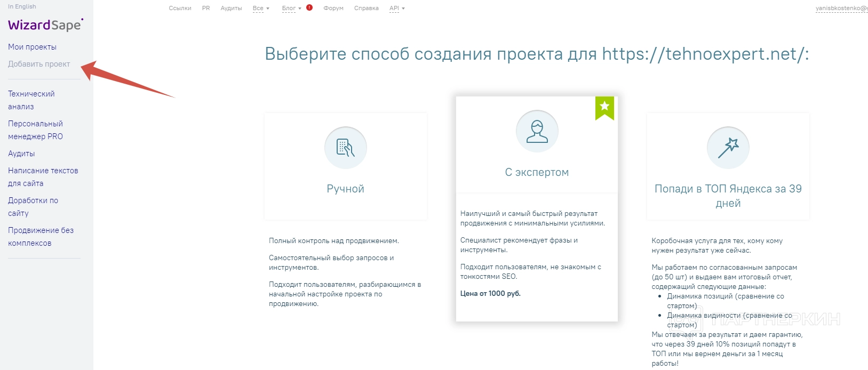868x370 pixels.
Task: Open the account email menu
Action: coord(841,8)
